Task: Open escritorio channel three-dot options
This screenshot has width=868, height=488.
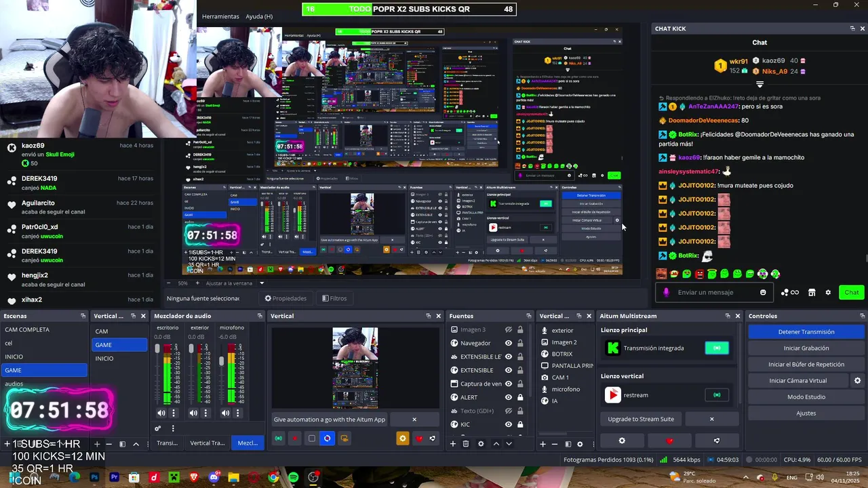Action: pos(174,413)
